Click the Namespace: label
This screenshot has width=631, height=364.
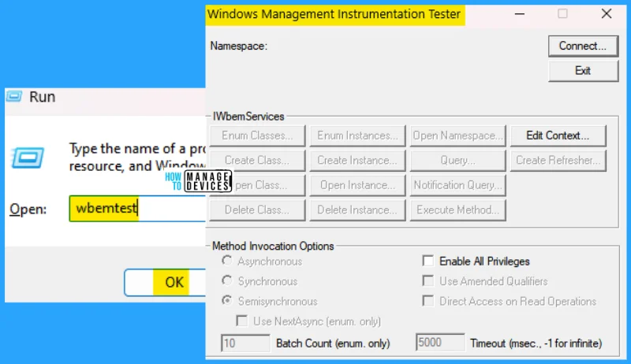239,46
